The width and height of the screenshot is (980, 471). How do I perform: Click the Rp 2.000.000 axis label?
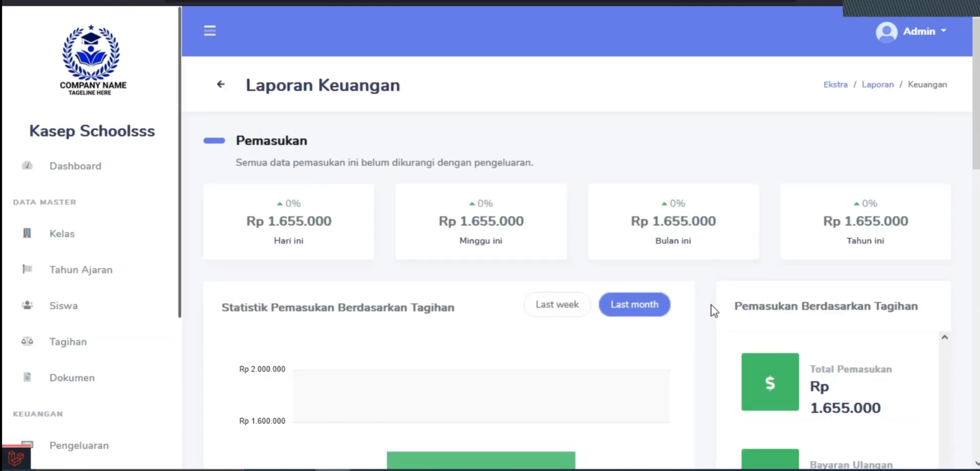click(x=262, y=369)
